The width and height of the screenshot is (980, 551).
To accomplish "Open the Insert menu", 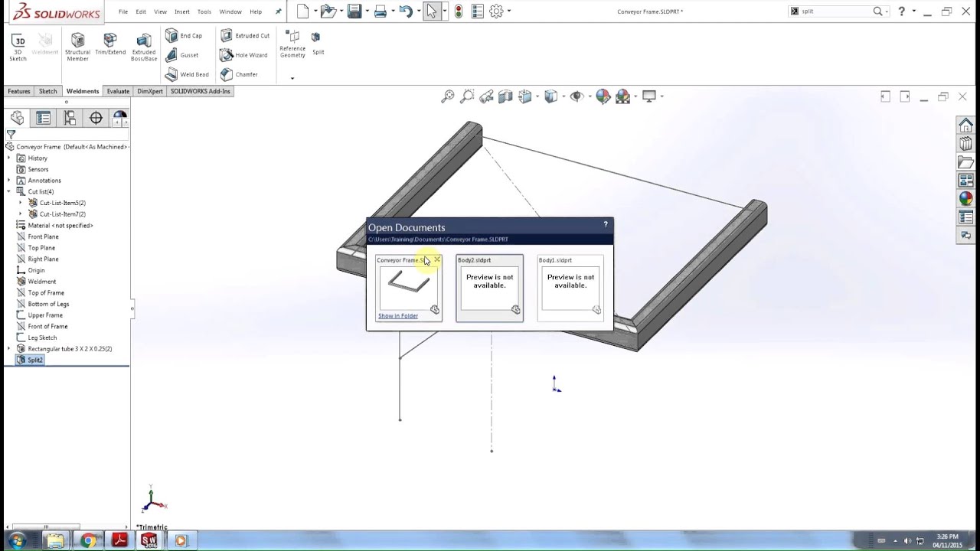I will point(182,11).
